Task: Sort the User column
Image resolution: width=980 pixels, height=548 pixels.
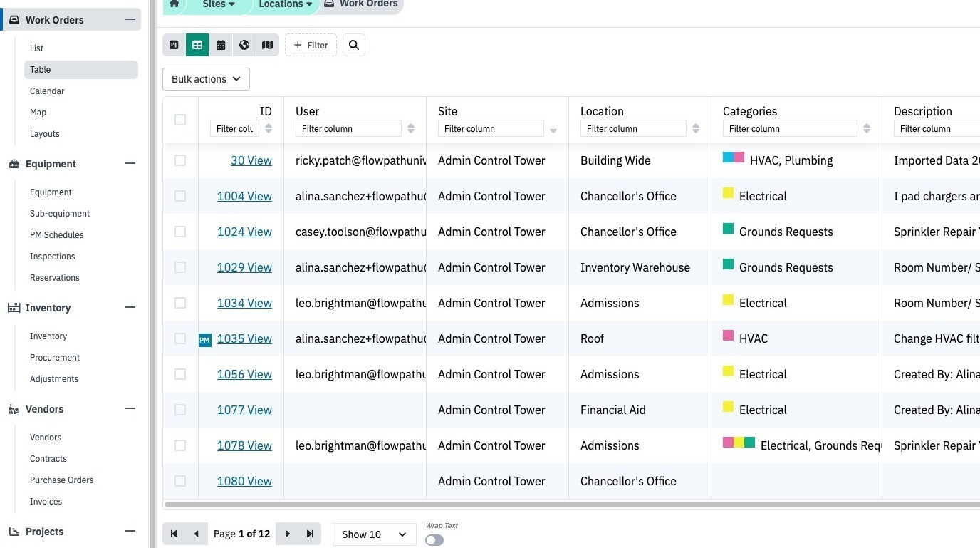Action: tap(411, 129)
